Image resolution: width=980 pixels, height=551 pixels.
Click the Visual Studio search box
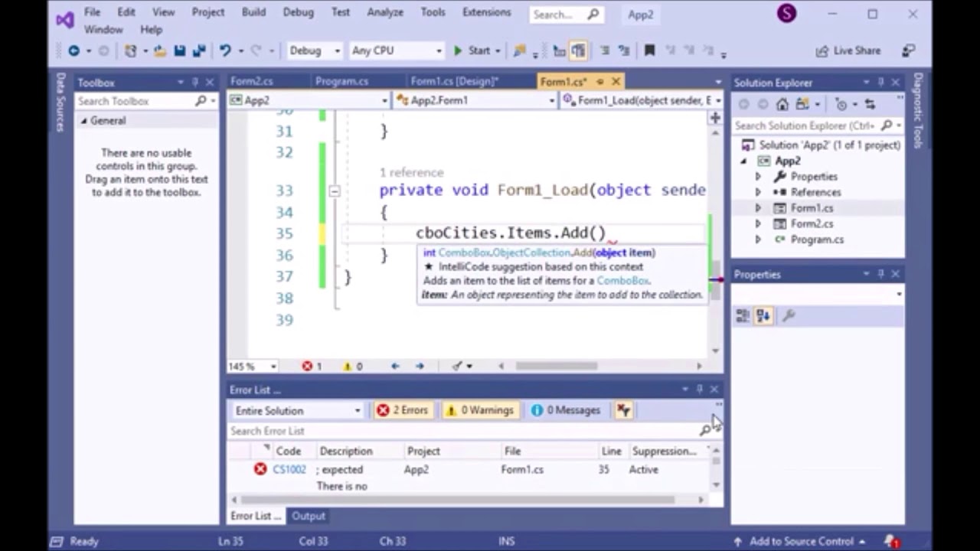point(566,14)
